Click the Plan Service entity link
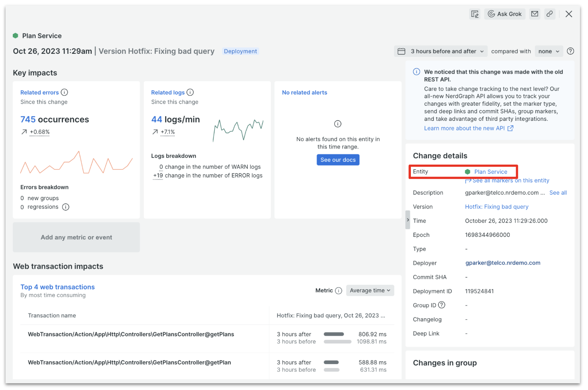Screen dimensions: 588x390 (491, 172)
